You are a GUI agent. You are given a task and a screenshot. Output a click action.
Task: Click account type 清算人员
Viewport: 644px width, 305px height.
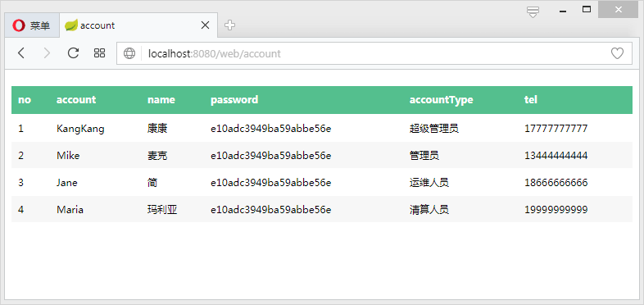(x=429, y=210)
